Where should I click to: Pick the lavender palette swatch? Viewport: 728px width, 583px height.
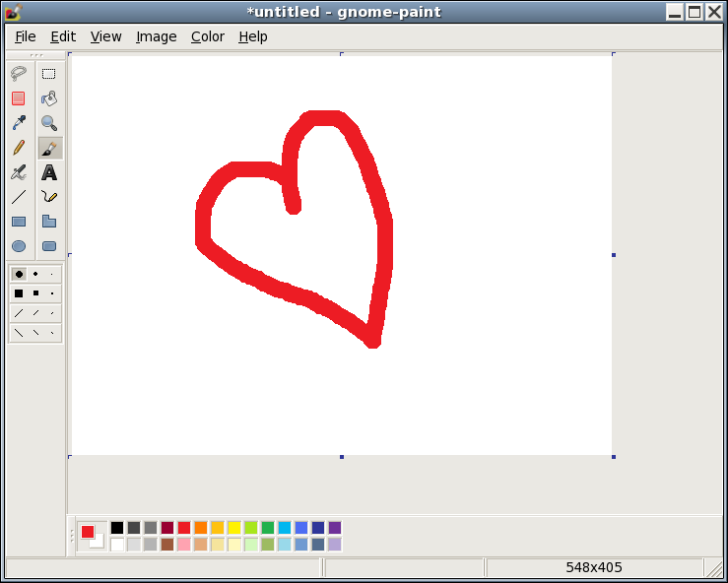pyautogui.click(x=335, y=544)
